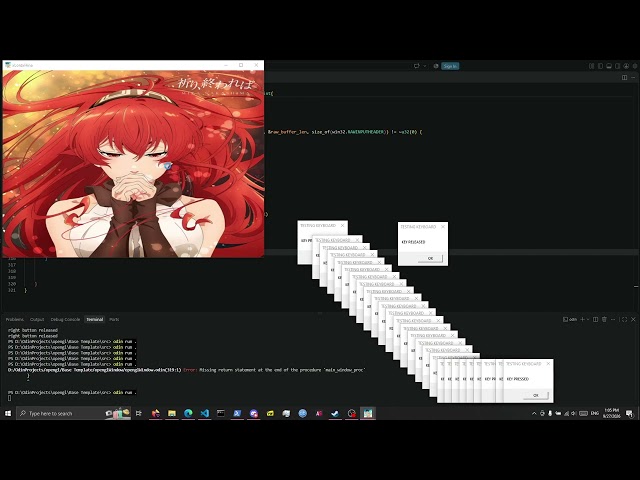
Task: Click the ENG language indicator
Action: 595,413
